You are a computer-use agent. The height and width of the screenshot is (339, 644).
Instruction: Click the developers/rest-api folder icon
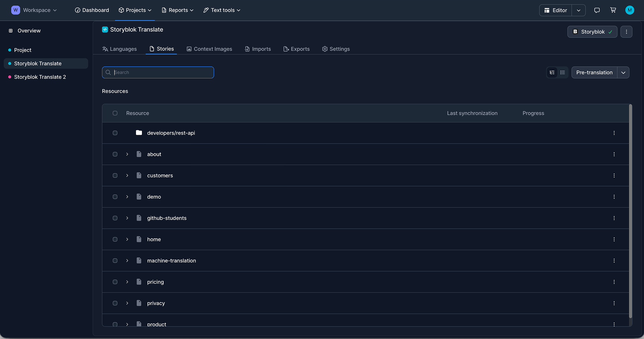click(139, 133)
